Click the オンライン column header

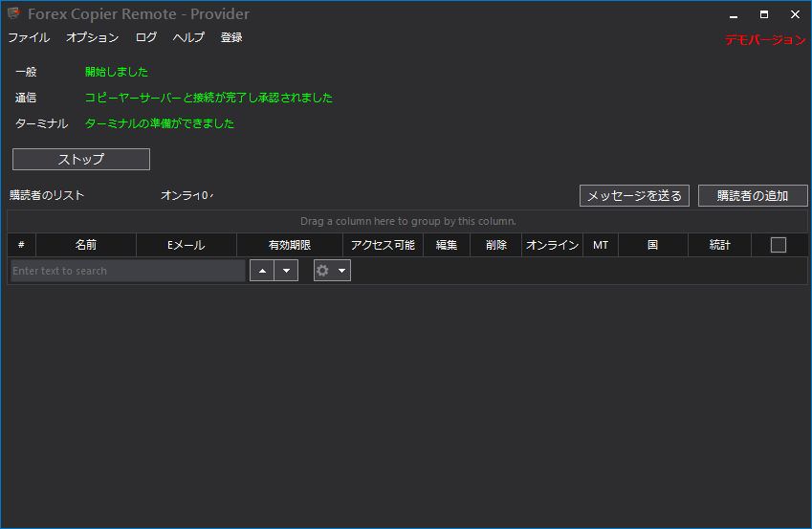click(552, 245)
